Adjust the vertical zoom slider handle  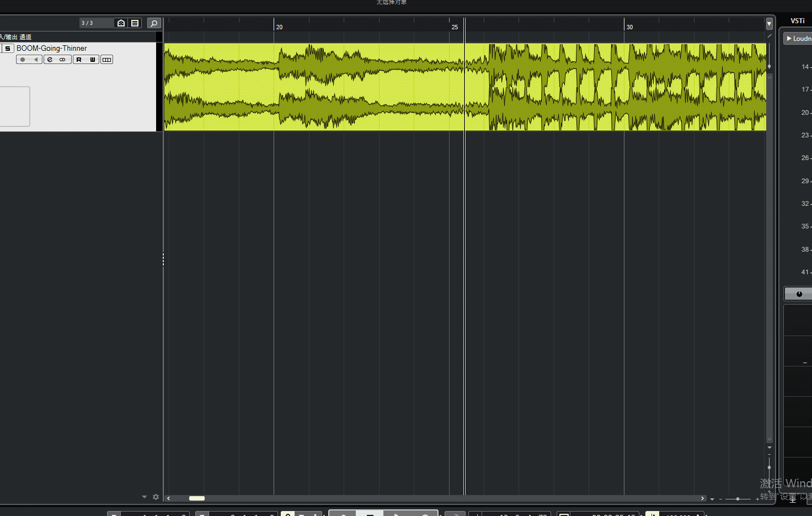[769, 467]
